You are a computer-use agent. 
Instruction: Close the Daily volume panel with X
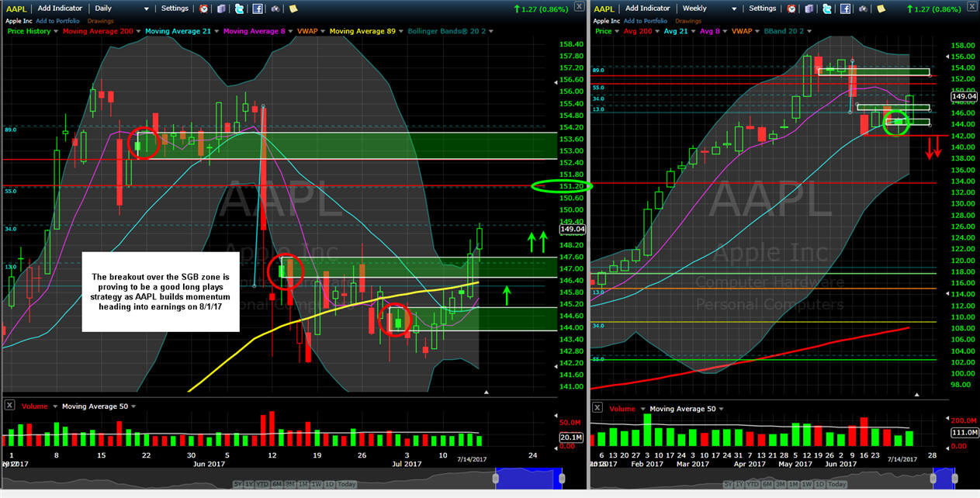(9, 405)
